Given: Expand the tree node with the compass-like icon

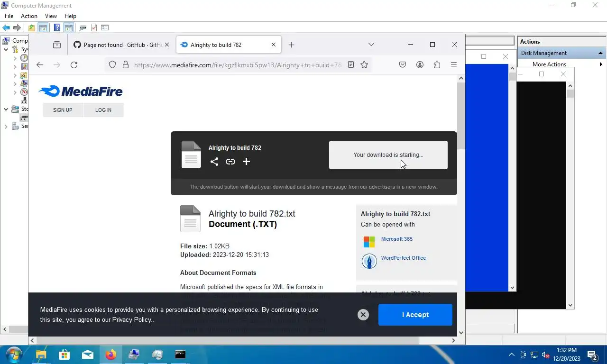Looking at the screenshot, I should tap(15, 92).
